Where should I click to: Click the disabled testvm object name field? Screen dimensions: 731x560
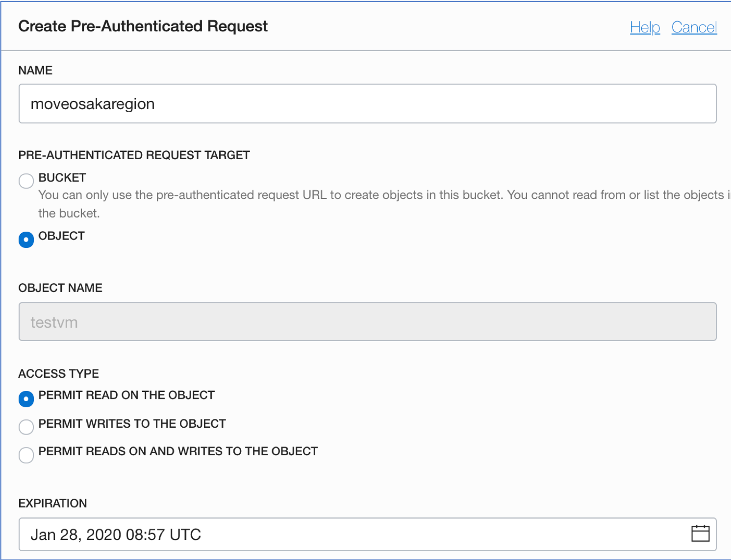pos(368,322)
